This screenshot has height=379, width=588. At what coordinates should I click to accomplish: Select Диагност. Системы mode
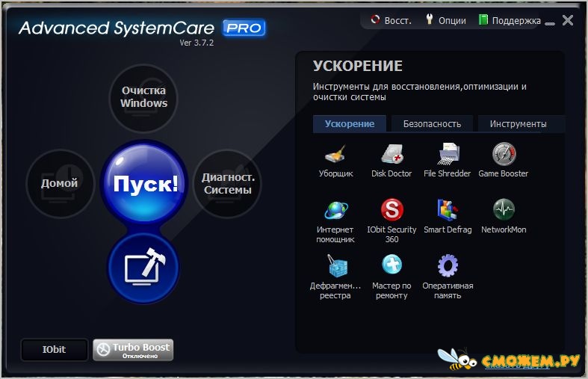point(228,183)
